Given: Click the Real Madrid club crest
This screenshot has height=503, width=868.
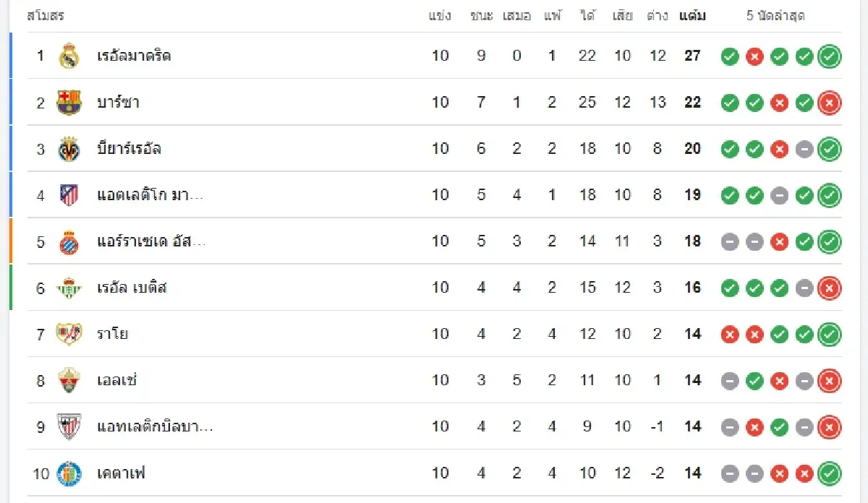Looking at the screenshot, I should (x=69, y=56).
